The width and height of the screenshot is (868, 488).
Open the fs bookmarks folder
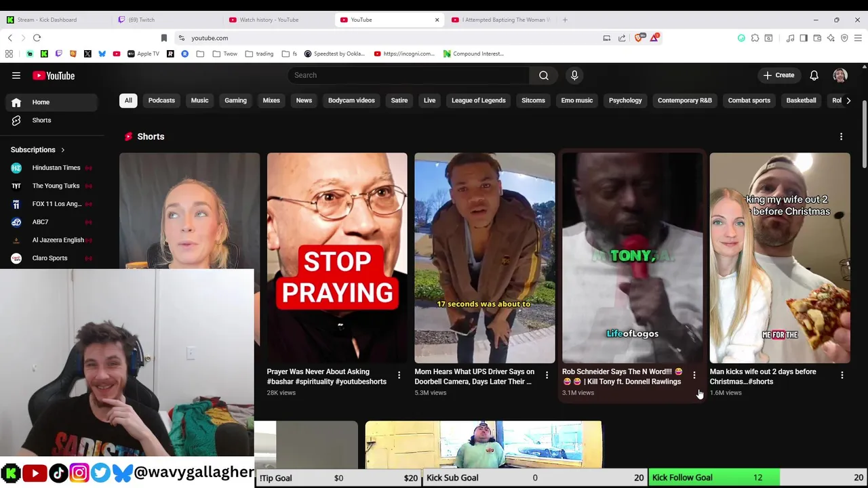click(290, 54)
